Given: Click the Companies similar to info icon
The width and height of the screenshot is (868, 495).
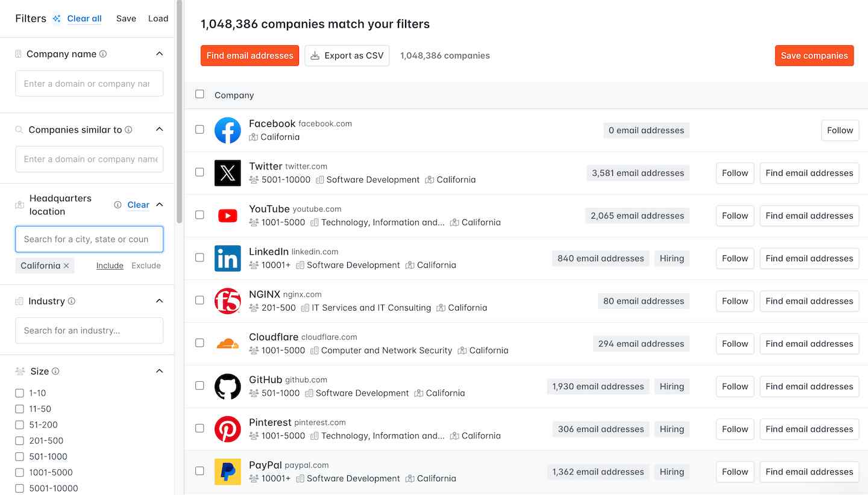Looking at the screenshot, I should (128, 129).
